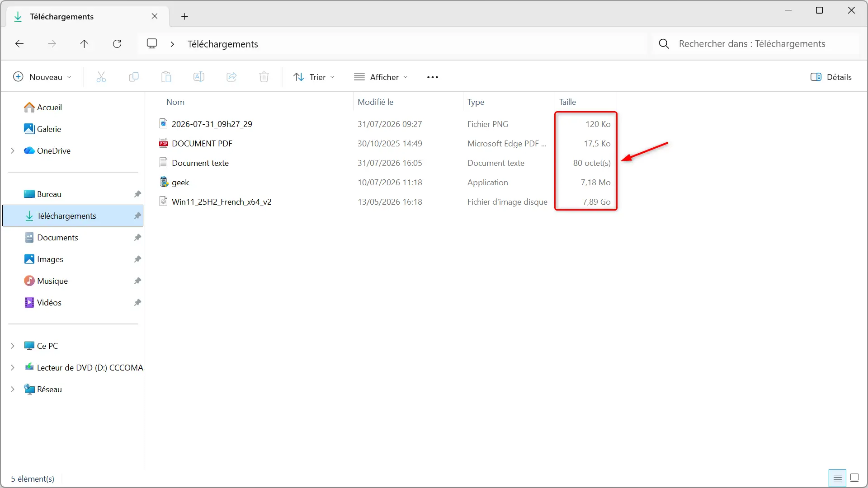Viewport: 868px width, 488px height.
Task: Click the DOCUMENT PDF file icon
Action: 164,143
